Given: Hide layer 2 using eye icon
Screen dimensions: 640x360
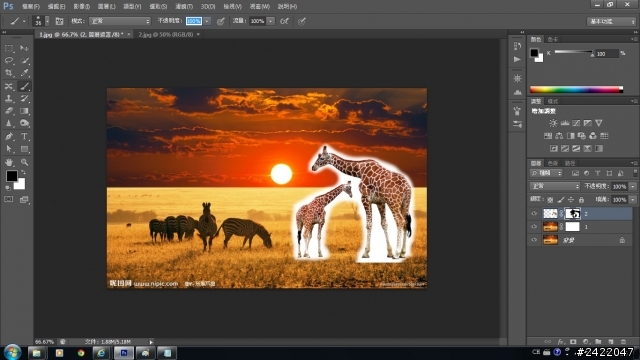Looking at the screenshot, I should 534,213.
